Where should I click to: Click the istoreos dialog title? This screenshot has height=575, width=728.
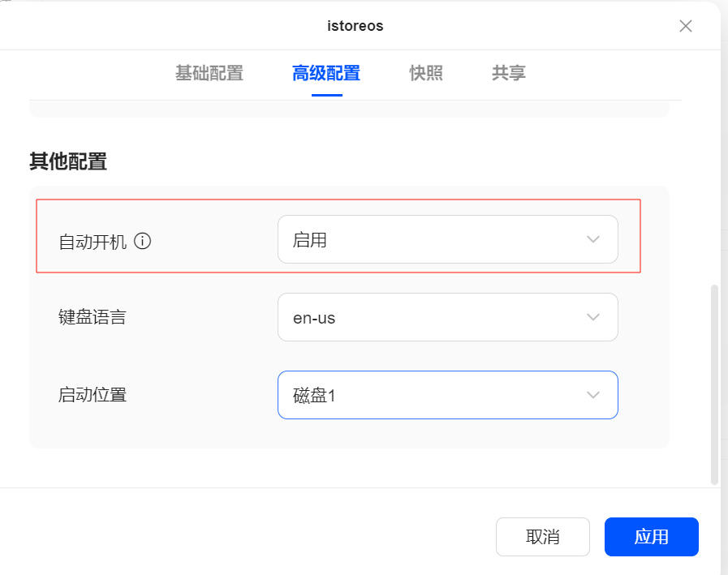pyautogui.click(x=355, y=26)
